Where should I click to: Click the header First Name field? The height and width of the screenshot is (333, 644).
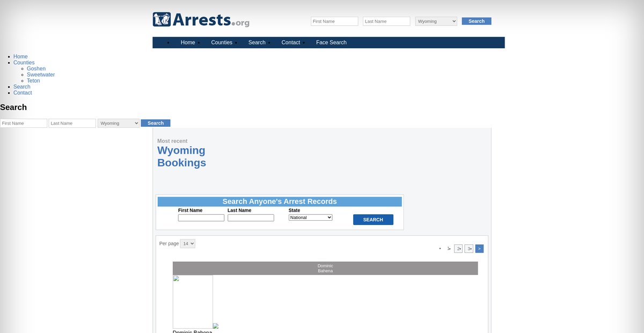334,21
